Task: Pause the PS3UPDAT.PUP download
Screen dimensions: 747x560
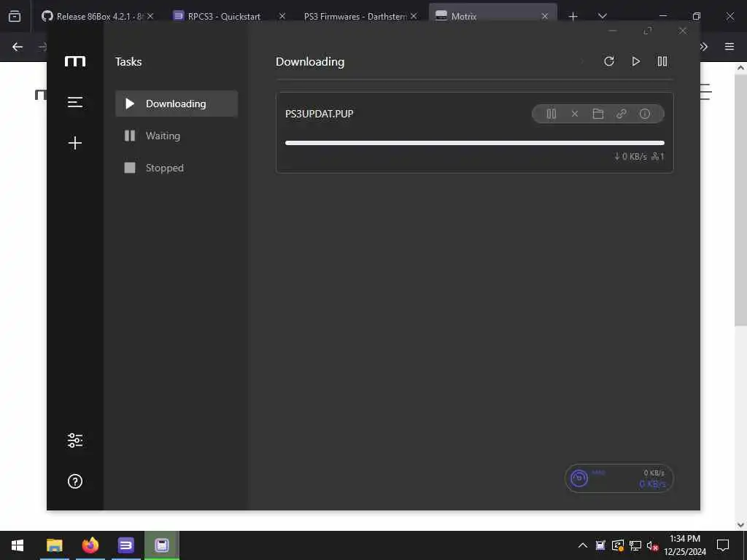Action: tap(551, 114)
